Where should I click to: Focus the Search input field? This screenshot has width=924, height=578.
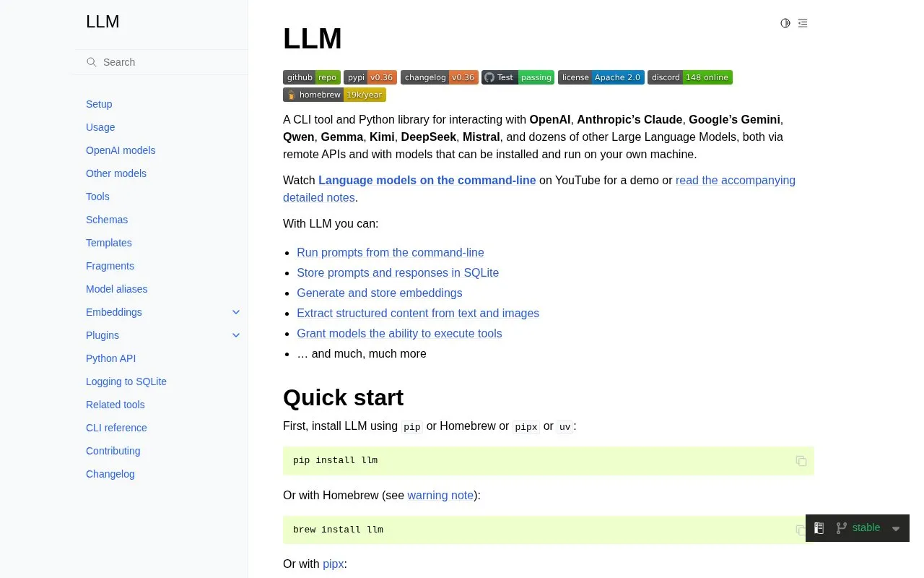[x=160, y=62]
